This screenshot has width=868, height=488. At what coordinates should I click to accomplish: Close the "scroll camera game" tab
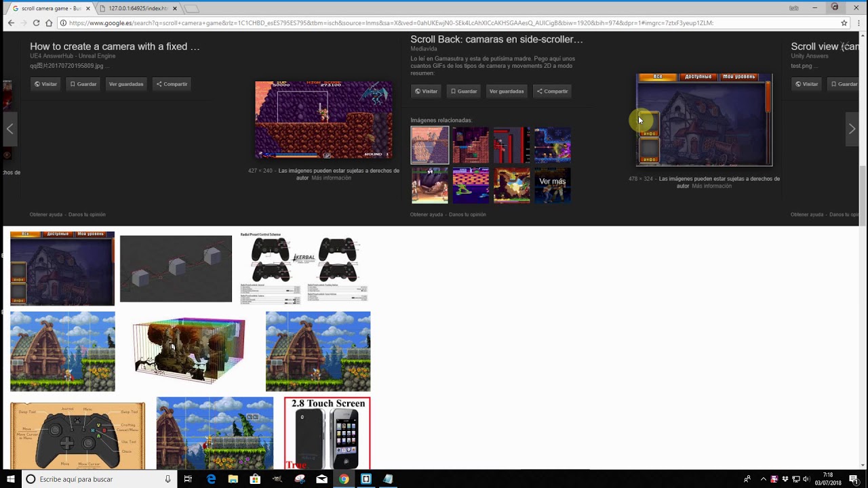[87, 8]
